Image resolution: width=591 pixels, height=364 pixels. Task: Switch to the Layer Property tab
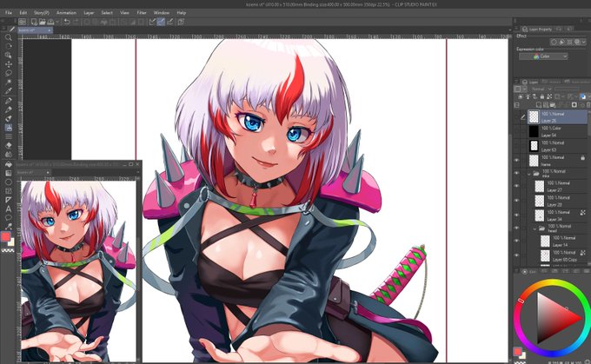click(537, 29)
